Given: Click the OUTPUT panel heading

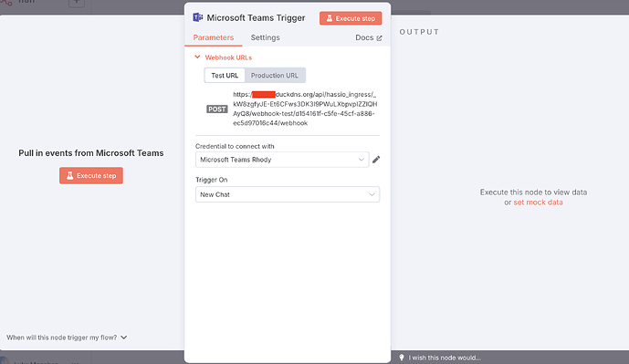Looking at the screenshot, I should click(x=419, y=32).
